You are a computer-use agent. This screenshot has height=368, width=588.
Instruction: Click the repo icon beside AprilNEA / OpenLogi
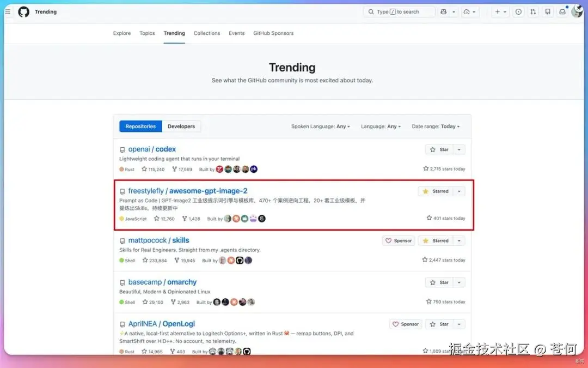pyautogui.click(x=122, y=324)
